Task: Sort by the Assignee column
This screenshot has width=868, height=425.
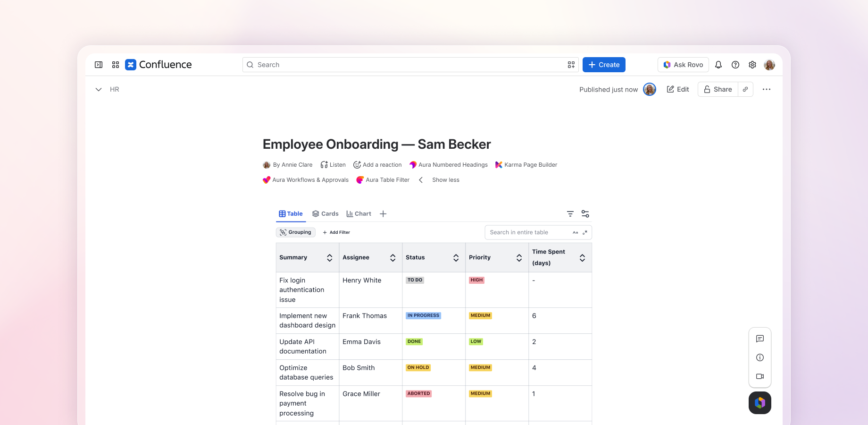Action: tap(393, 258)
